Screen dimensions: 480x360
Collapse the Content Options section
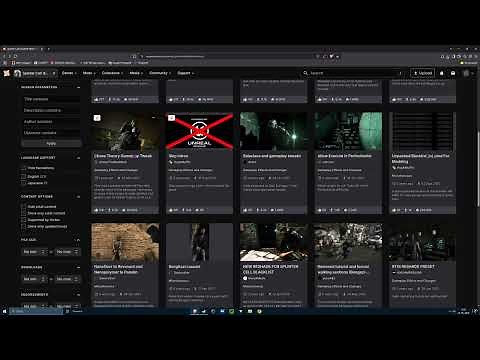tap(78, 197)
